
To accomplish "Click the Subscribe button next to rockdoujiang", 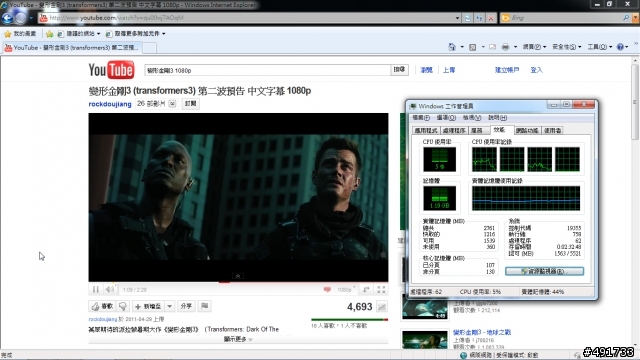I will pos(190,104).
